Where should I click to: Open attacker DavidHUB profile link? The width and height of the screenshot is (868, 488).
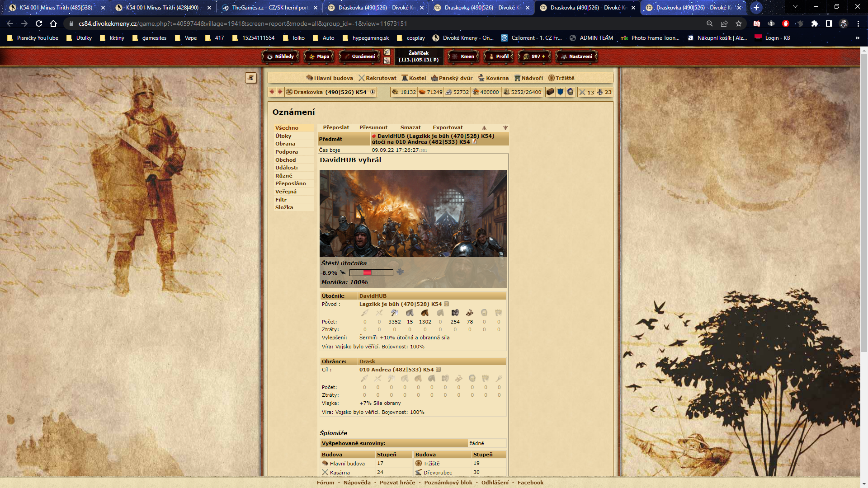[x=373, y=296]
